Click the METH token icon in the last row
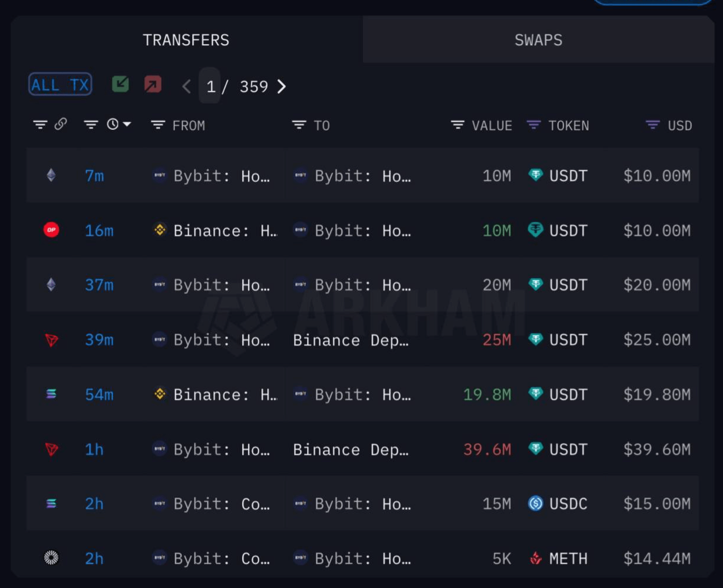723x588 pixels. coord(536,558)
